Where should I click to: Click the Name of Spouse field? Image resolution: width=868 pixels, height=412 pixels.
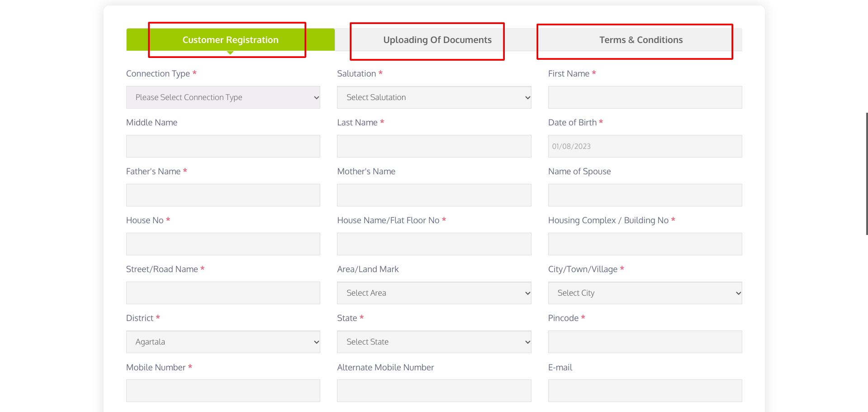pos(645,195)
